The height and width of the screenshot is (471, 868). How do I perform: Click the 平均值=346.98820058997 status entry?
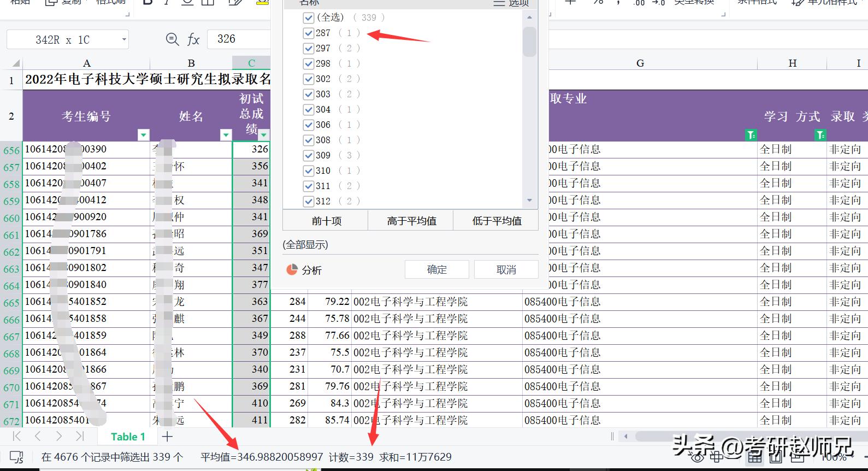[x=262, y=457]
